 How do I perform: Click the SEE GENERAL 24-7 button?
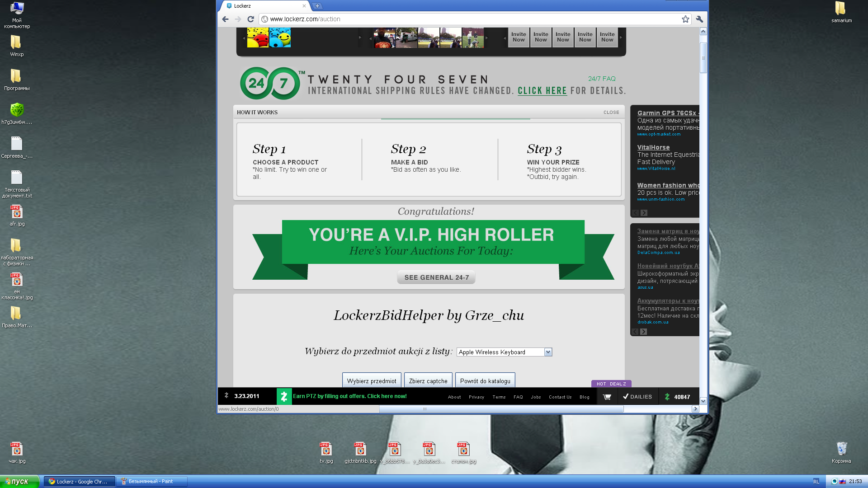point(436,277)
